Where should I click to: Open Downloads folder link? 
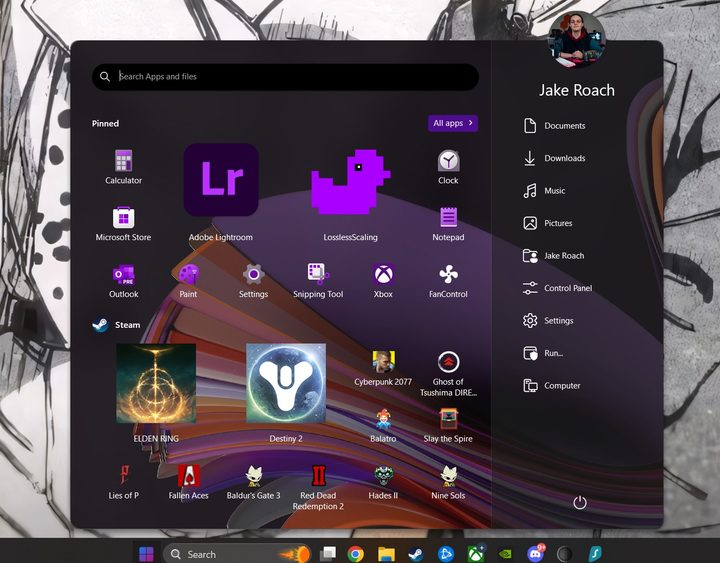point(554,158)
